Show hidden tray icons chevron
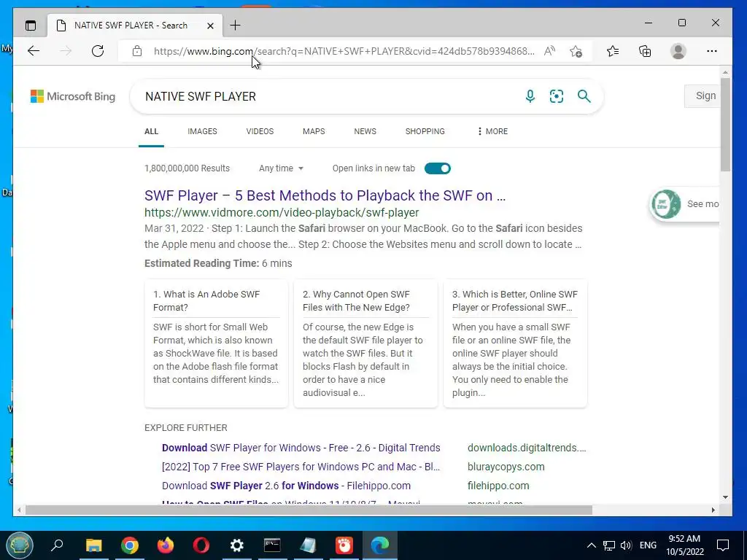 (x=591, y=545)
